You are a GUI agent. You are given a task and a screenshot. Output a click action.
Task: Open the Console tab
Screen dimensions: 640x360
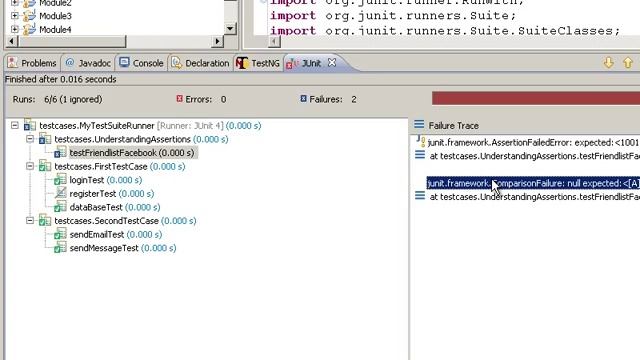tap(142, 63)
